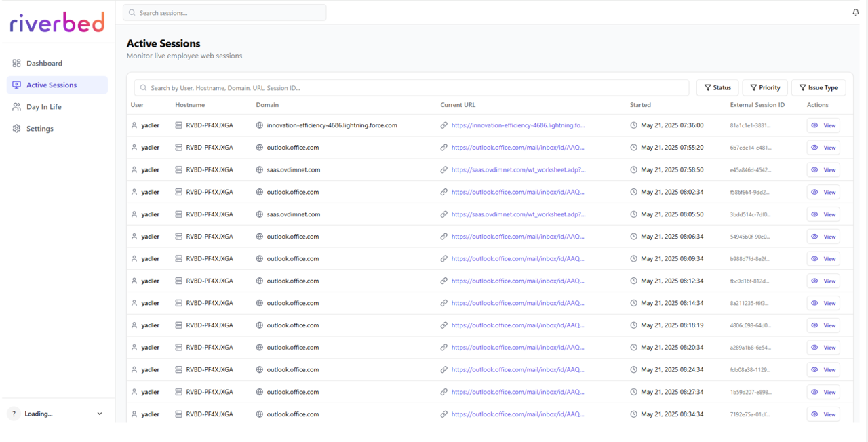Click the user icon in the 07:36:00 row
Screen dimensions: 868x442
click(134, 125)
